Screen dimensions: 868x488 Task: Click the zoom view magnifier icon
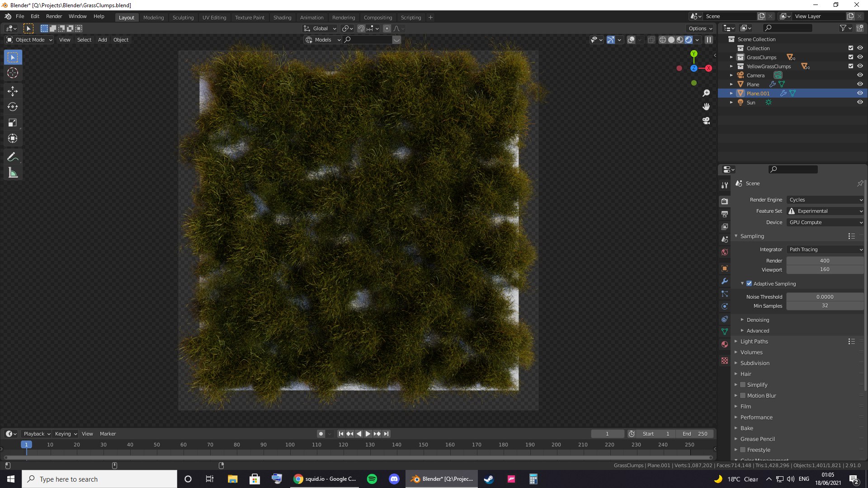pos(706,93)
